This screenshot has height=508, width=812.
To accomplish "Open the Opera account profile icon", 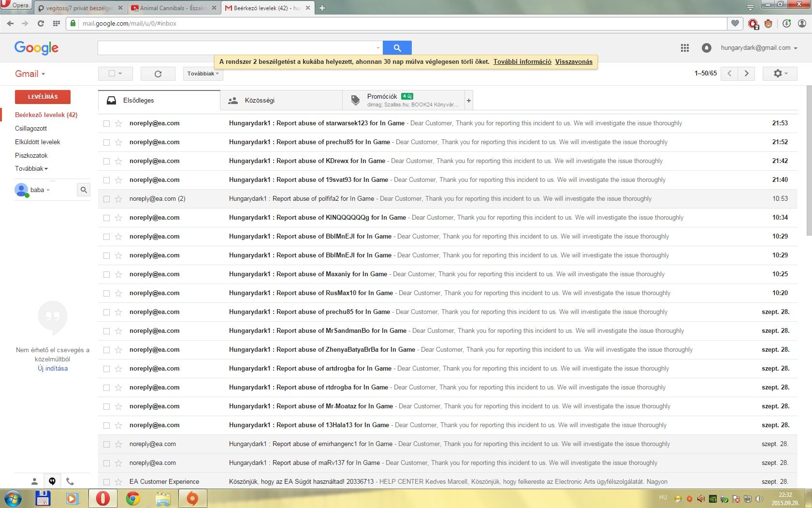I will [x=802, y=23].
